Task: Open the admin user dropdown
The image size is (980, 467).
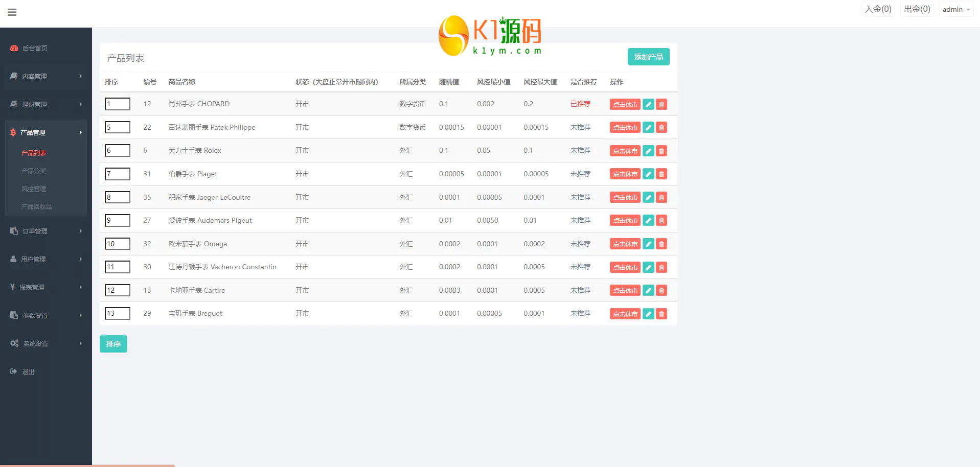Action: pyautogui.click(x=956, y=9)
